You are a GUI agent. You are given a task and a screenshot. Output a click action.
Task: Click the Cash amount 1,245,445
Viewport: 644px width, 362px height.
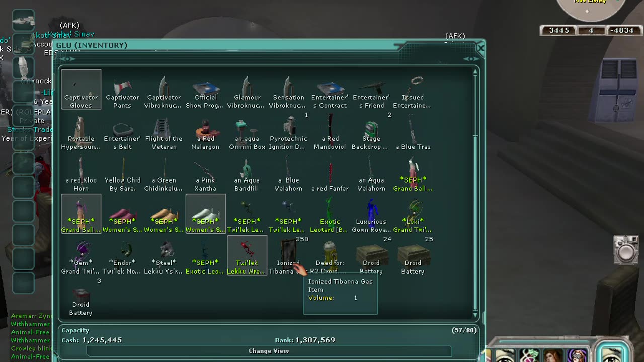pos(102,340)
